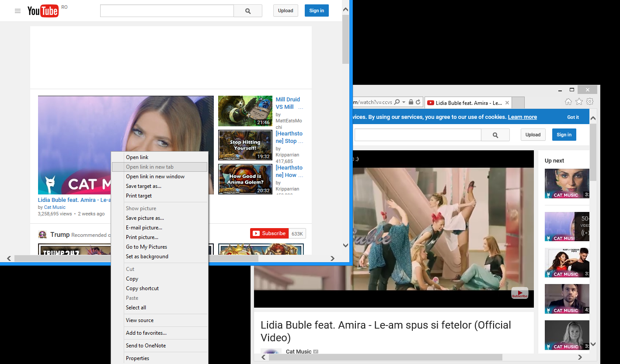620x364 pixels.
Task: Open IE Home page icon
Action: pos(568,102)
